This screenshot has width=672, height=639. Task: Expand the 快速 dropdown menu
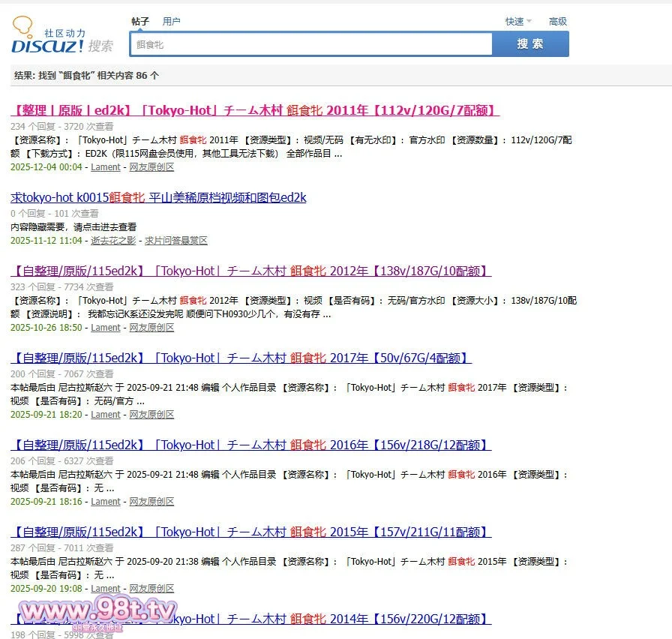coord(517,22)
